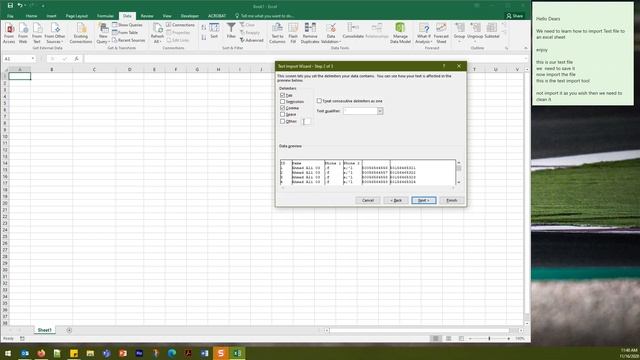Image resolution: width=640 pixels, height=360 pixels.
Task: Open Existing Connections
Action: pyautogui.click(x=81, y=33)
